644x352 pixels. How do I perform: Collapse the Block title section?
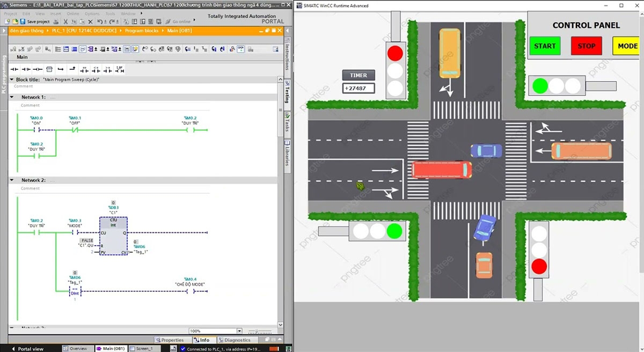[x=12, y=79]
